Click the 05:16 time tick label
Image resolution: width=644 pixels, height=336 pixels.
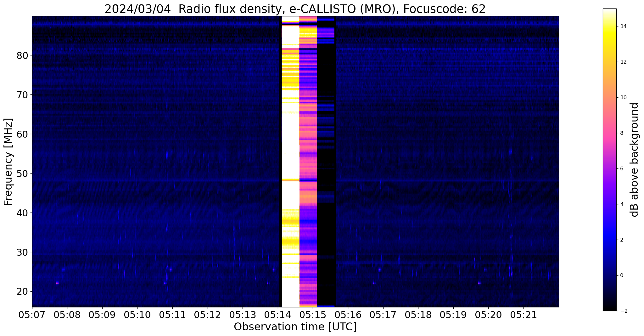pos(348,315)
